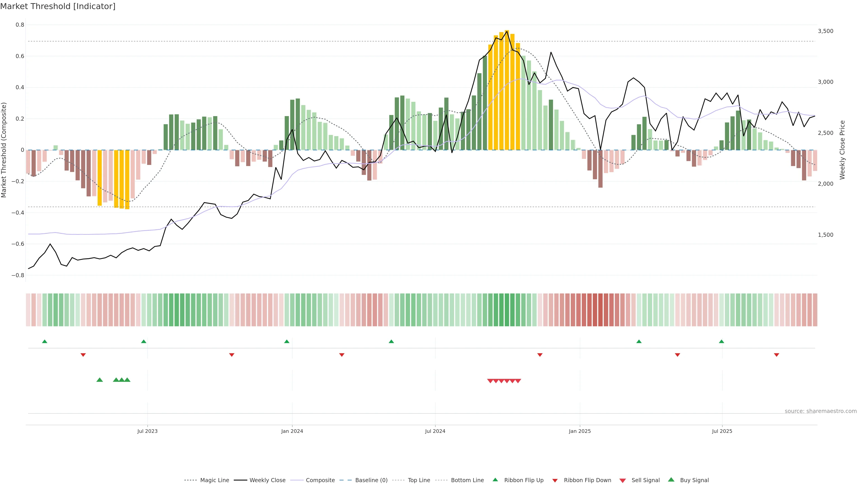The width and height of the screenshot is (868, 488).
Task: Click the earliest green Ribbon Flip Up marker
Action: click(45, 342)
